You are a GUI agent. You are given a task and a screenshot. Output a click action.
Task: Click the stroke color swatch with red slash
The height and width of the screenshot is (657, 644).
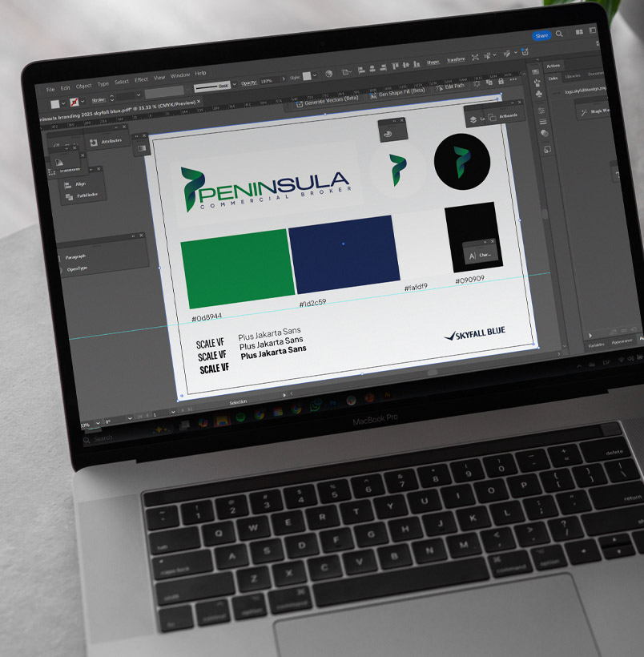tap(74, 102)
